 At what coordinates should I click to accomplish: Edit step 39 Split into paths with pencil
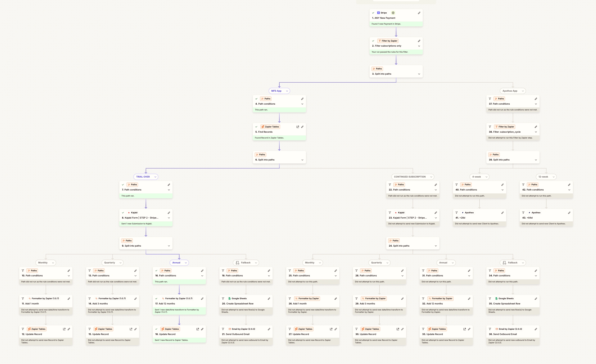click(536, 155)
